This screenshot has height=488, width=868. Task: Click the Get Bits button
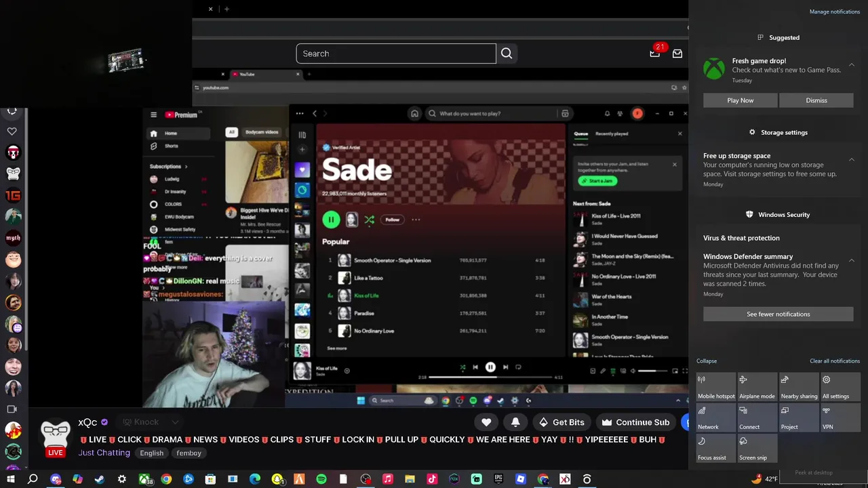tap(561, 422)
